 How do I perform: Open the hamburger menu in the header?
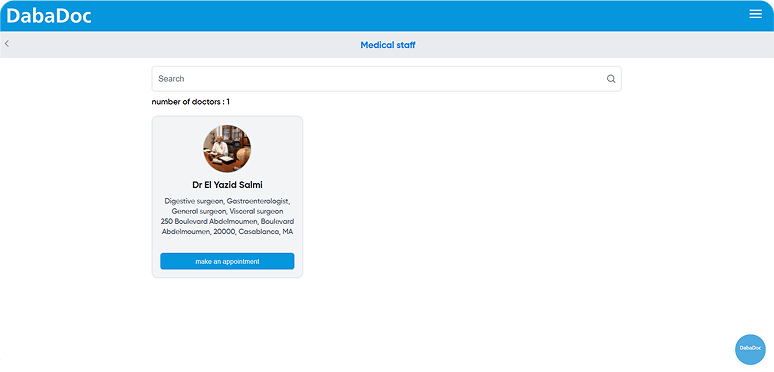click(x=755, y=14)
